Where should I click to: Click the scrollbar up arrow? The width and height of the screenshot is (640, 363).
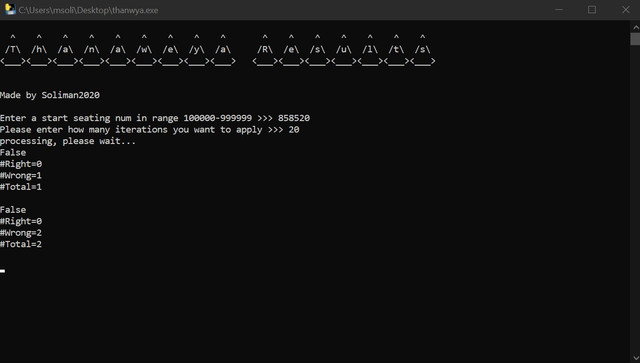[x=636, y=28]
